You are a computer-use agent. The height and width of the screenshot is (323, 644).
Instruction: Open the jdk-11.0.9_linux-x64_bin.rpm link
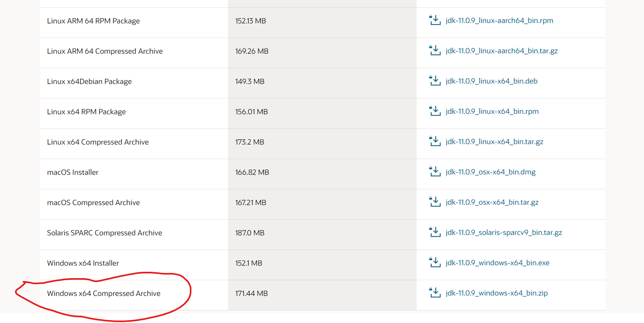click(492, 111)
